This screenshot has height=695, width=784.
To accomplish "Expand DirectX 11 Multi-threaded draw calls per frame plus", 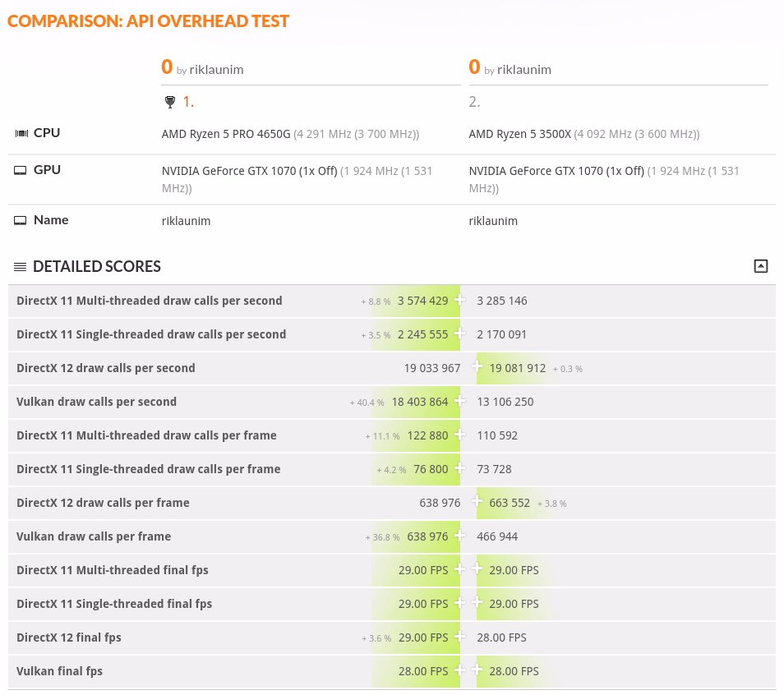I will coord(460,435).
